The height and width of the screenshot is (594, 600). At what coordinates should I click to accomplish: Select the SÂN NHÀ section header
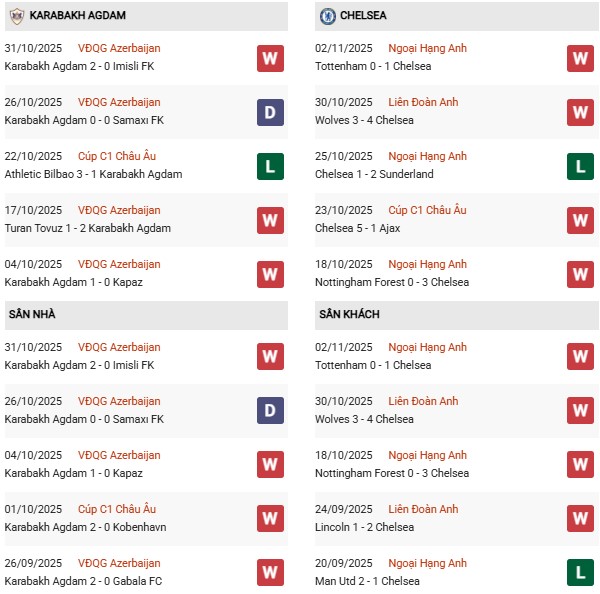[32, 315]
